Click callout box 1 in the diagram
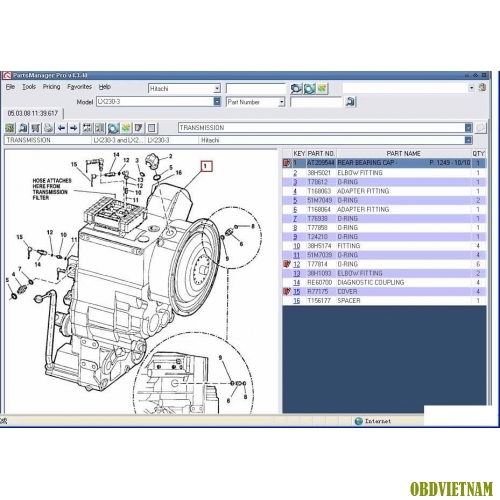 (x=206, y=166)
